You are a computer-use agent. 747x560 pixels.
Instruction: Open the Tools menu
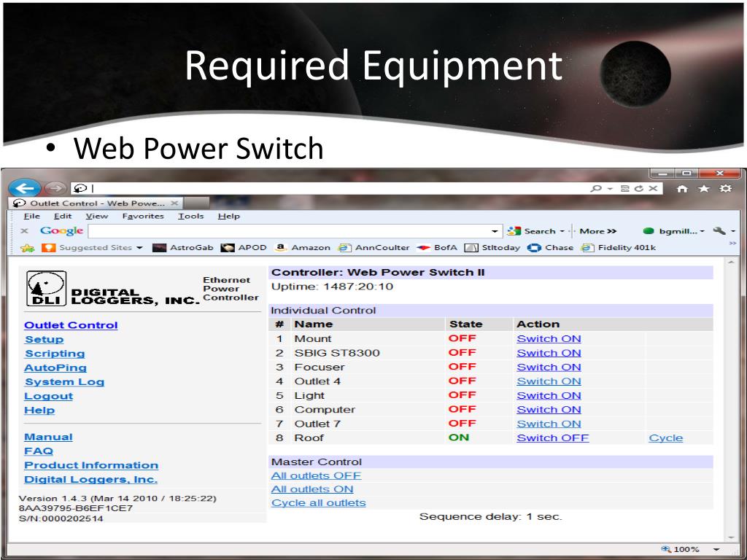(190, 216)
